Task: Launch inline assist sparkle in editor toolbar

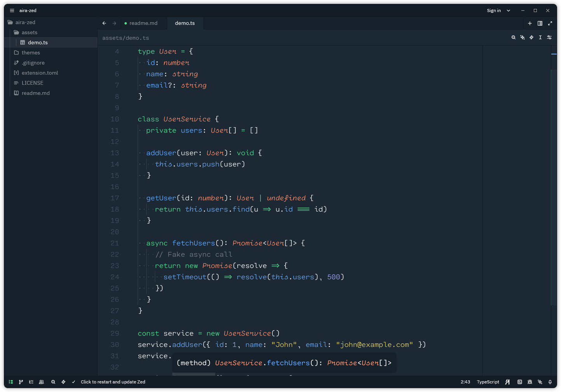Action: pos(522,37)
